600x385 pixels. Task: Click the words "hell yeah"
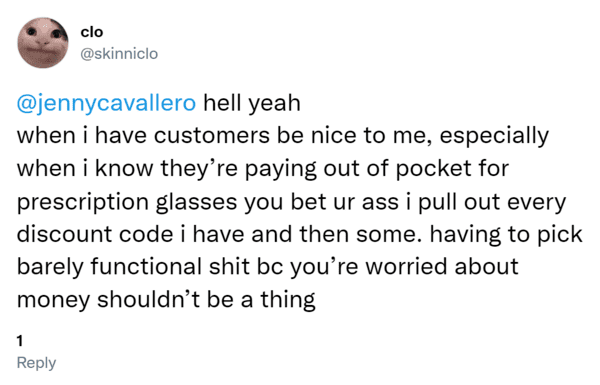point(252,103)
